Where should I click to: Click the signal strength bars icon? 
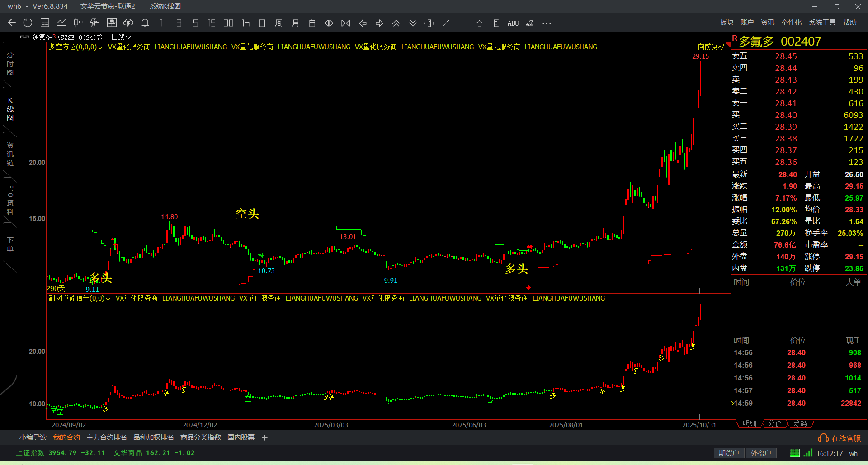tap(808, 453)
